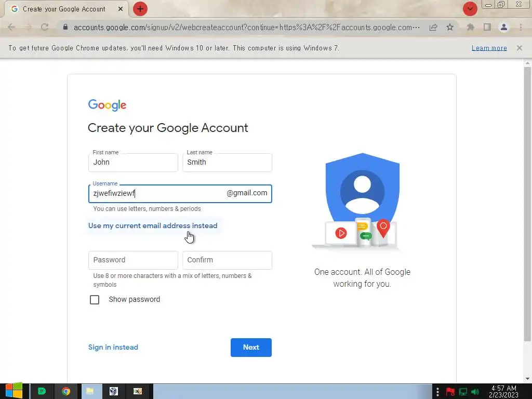Click the scrollbar down arrow

(527, 379)
